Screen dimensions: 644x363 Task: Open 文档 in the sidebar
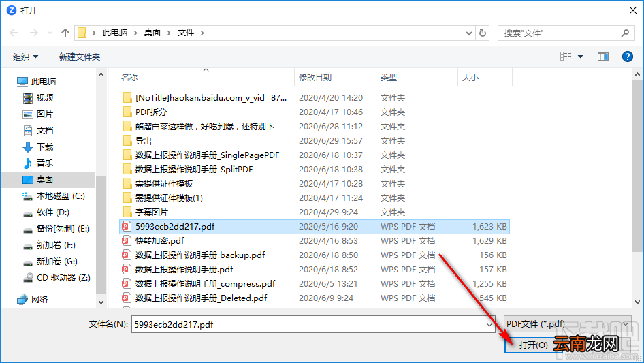pos(38,130)
